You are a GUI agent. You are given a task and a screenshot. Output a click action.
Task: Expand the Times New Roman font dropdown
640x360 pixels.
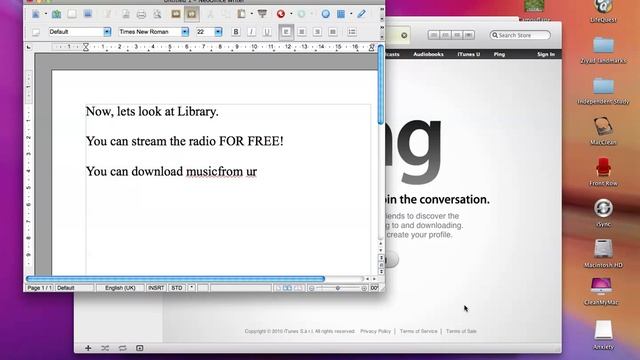(185, 32)
